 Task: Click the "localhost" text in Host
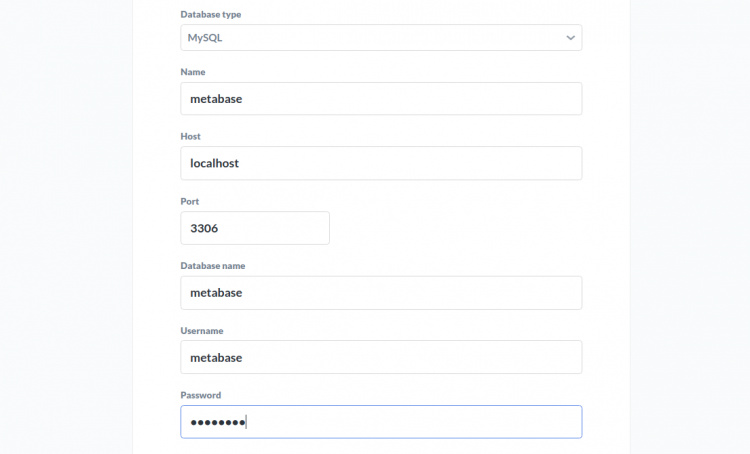point(214,163)
